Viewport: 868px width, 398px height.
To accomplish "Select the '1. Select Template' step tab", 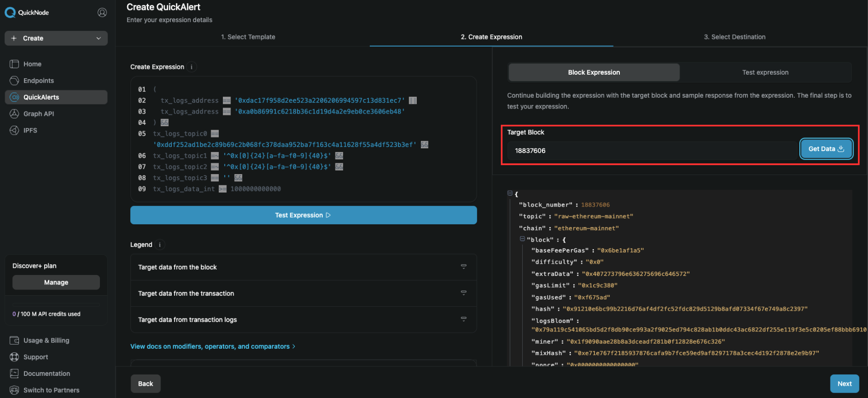I will tap(248, 37).
